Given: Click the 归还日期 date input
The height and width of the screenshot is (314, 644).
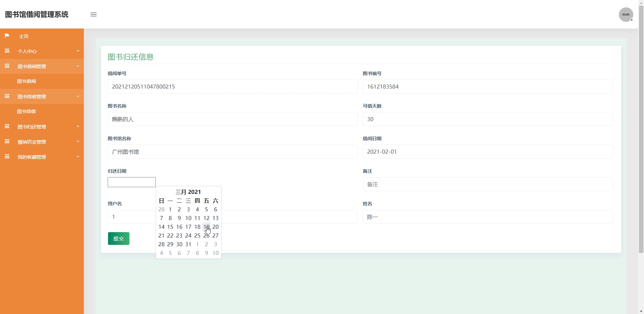Looking at the screenshot, I should (131, 182).
